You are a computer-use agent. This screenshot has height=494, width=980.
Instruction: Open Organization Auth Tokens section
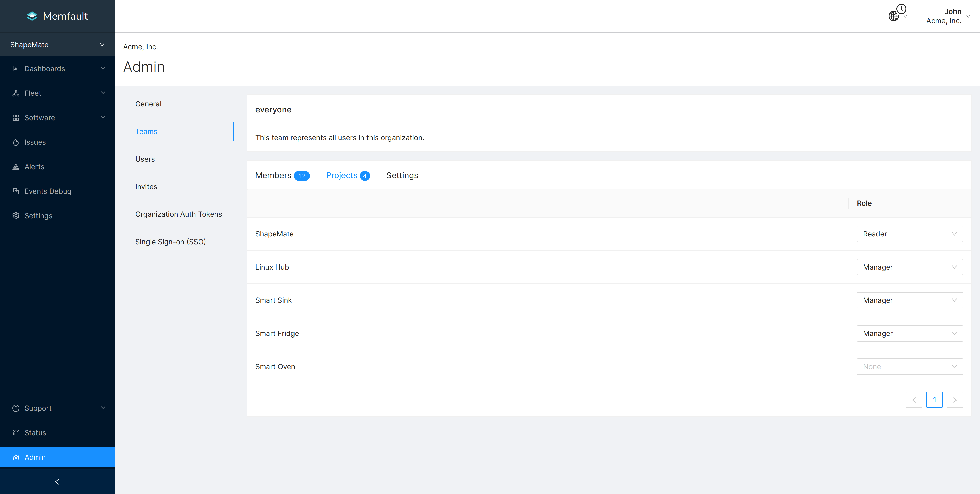[x=178, y=214]
